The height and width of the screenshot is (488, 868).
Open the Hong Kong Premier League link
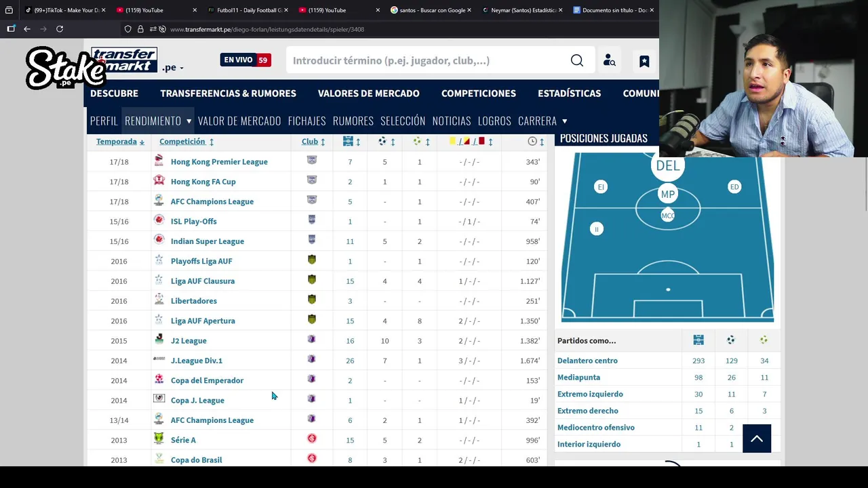coord(219,162)
